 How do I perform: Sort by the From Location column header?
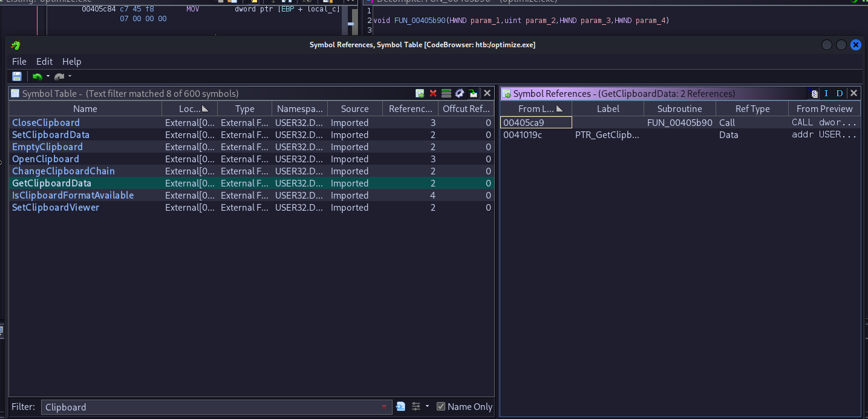click(x=536, y=109)
